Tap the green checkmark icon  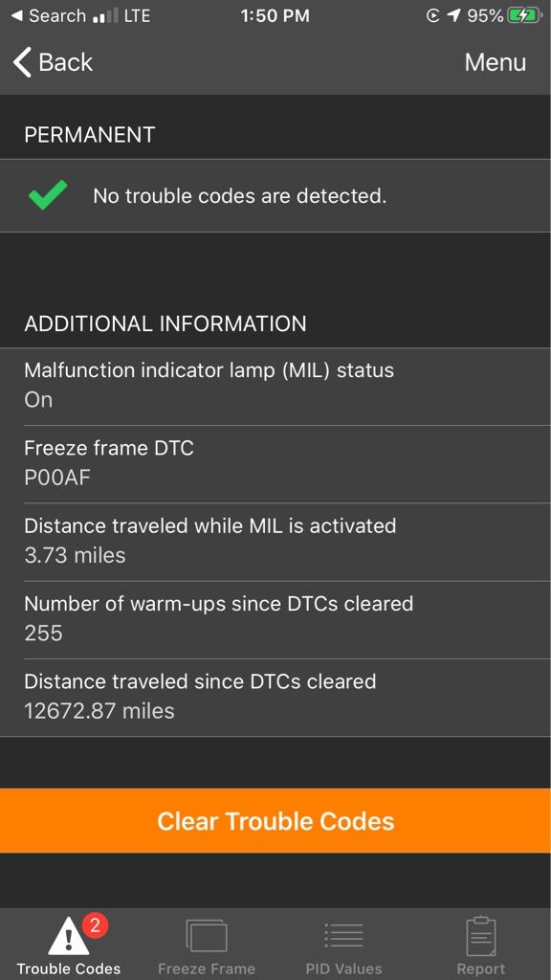pyautogui.click(x=48, y=195)
